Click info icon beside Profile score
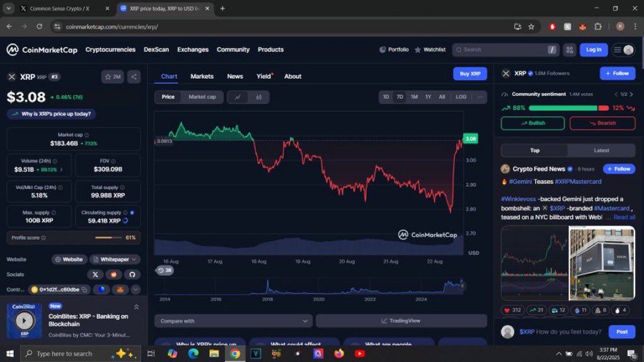The image size is (644, 362). pyautogui.click(x=43, y=238)
